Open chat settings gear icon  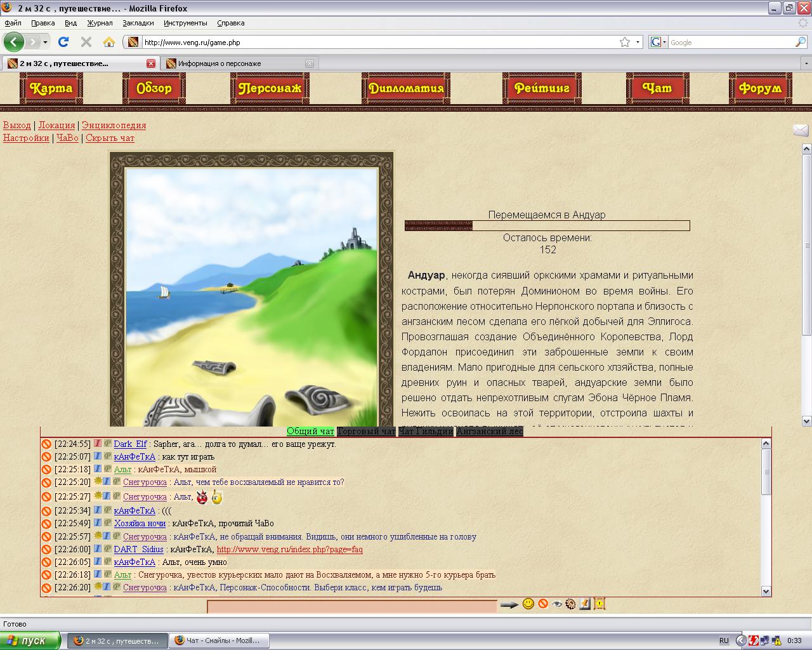coord(570,604)
